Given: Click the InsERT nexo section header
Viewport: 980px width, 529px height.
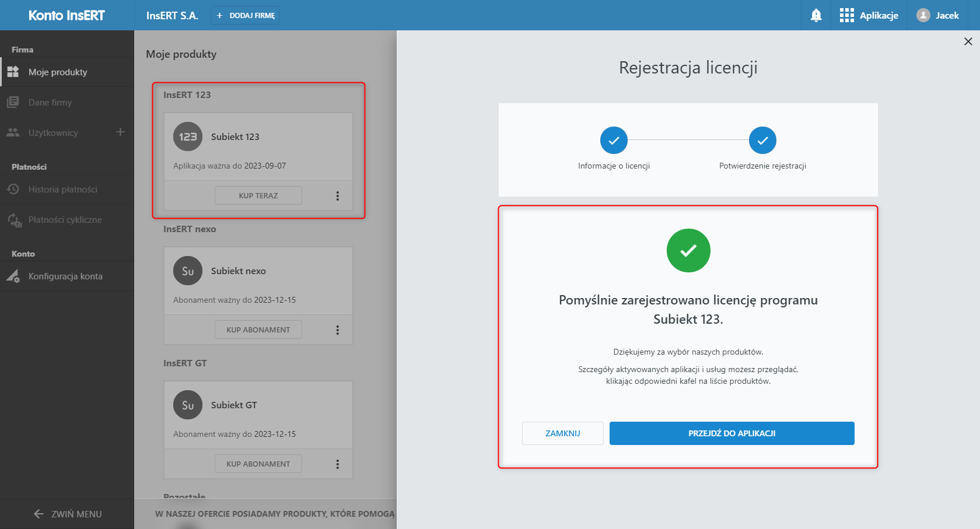Looking at the screenshot, I should tap(190, 229).
